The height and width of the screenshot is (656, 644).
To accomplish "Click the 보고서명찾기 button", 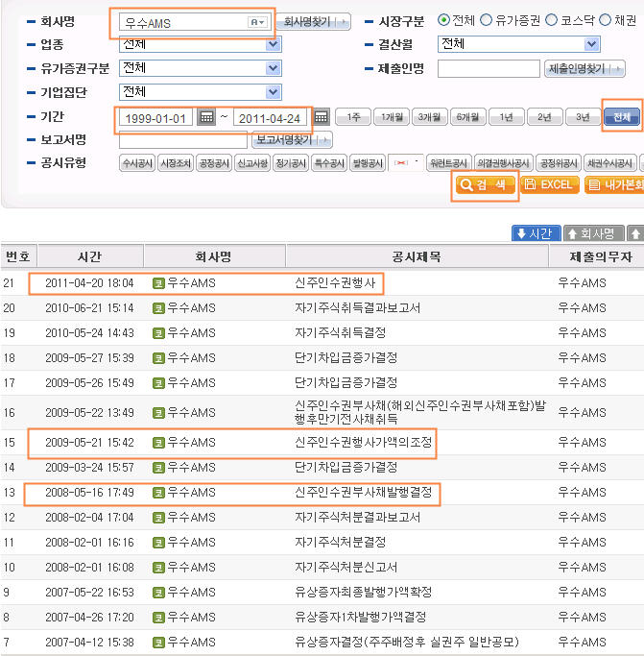I will [292, 139].
